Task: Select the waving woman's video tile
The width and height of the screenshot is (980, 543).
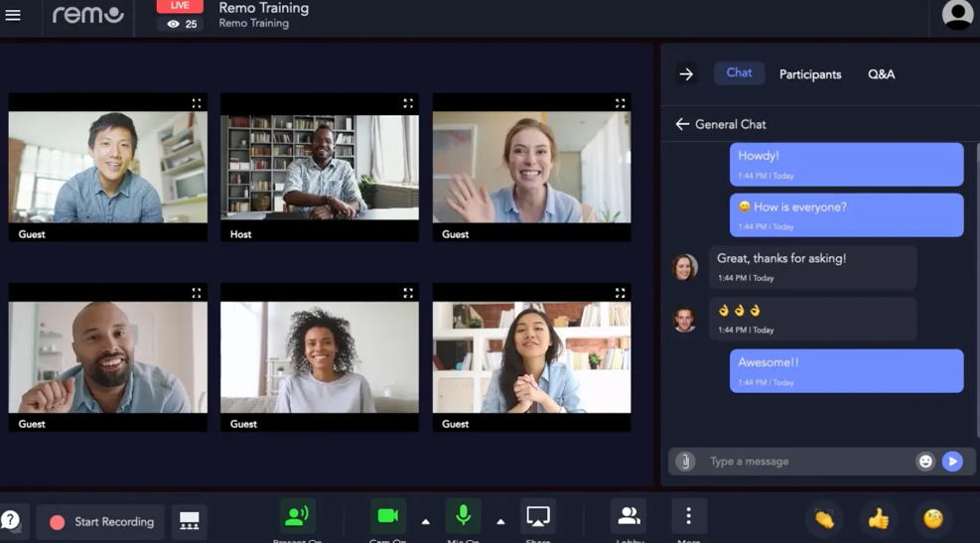Action: 531,168
